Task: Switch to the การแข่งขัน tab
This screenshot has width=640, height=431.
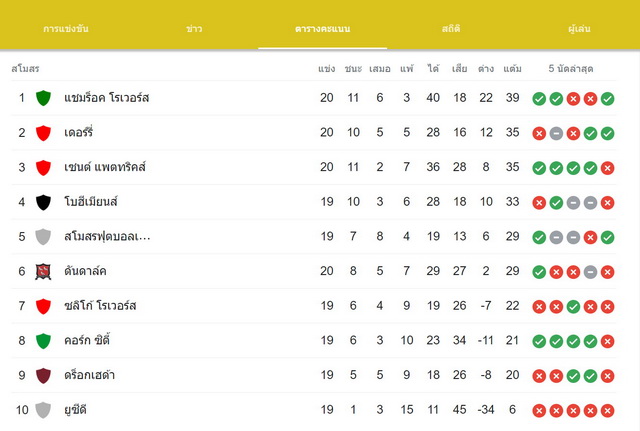Action: click(66, 29)
